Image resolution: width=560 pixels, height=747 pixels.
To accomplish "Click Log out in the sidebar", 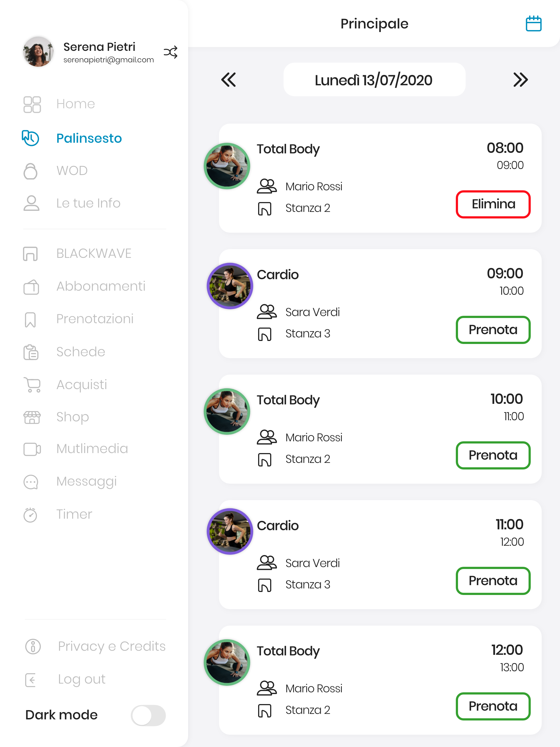I will tap(81, 679).
